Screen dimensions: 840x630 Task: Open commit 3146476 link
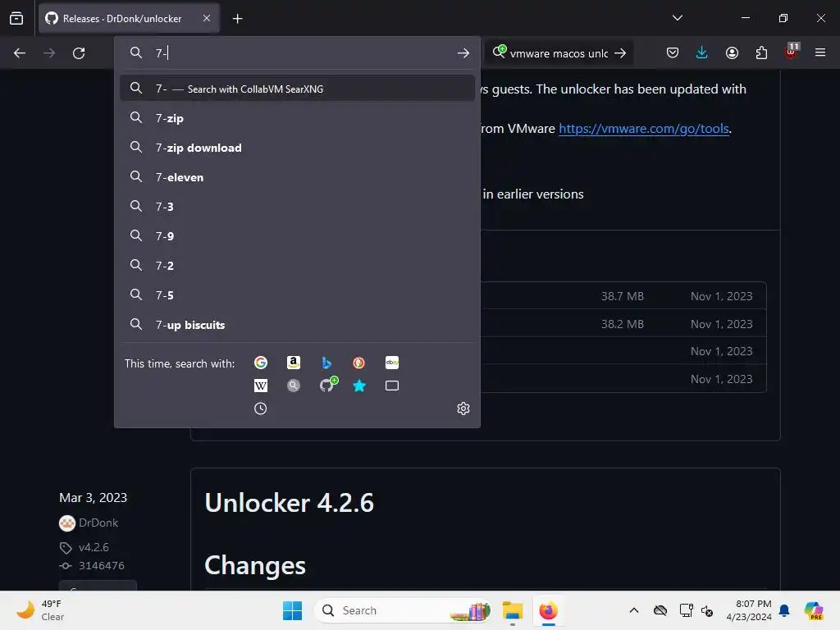click(101, 566)
